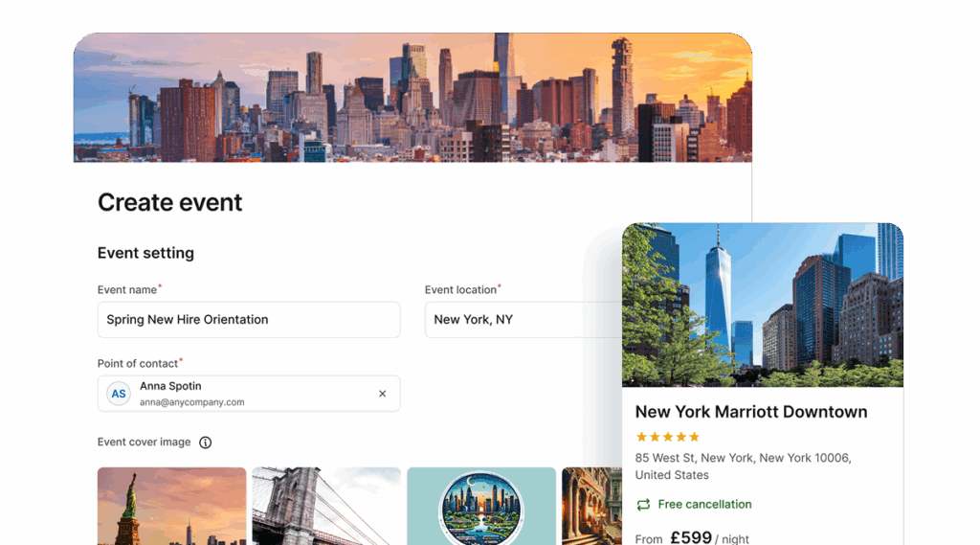980x545 pixels.
Task: Select the Brooklyn Bridge cover image
Action: click(326, 506)
